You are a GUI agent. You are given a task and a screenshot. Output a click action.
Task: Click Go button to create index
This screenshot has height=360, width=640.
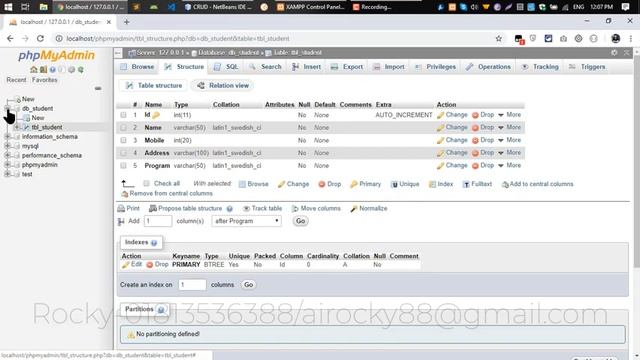click(x=248, y=284)
